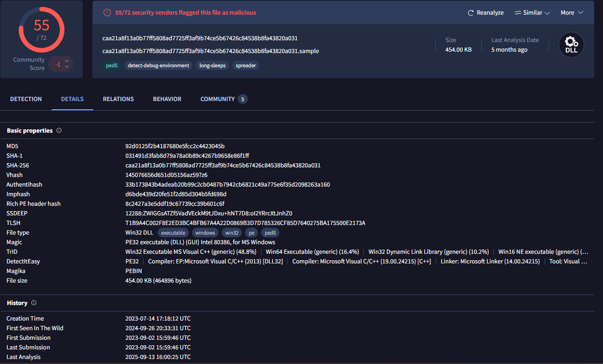The height and width of the screenshot is (364, 603).
Task: Click the TrID Win32 Executable MS Visual C++ entry
Action: click(191, 252)
